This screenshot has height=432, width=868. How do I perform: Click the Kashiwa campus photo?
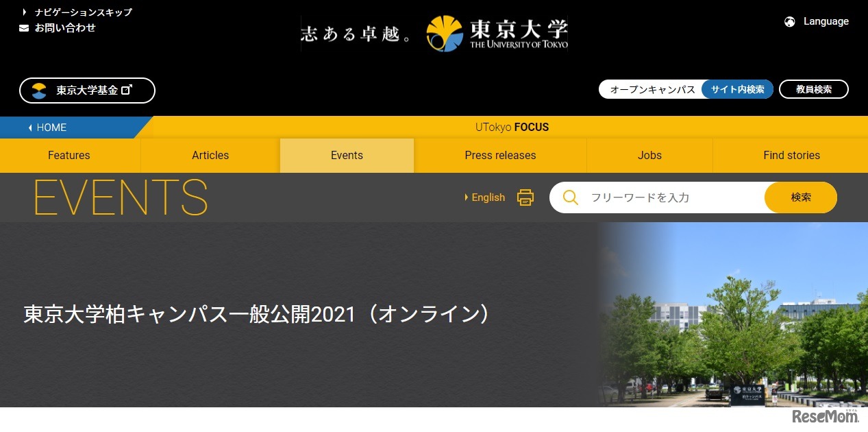(x=732, y=315)
